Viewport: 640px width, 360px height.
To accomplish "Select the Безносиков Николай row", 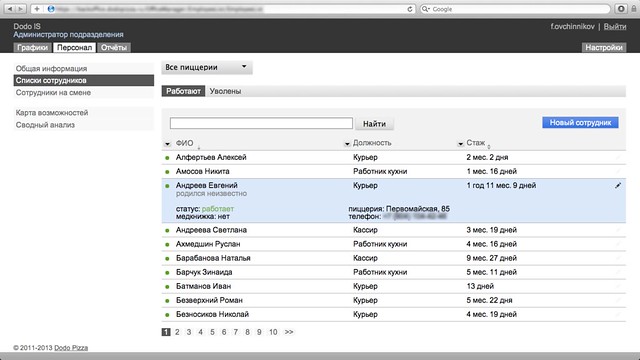I will point(393,315).
